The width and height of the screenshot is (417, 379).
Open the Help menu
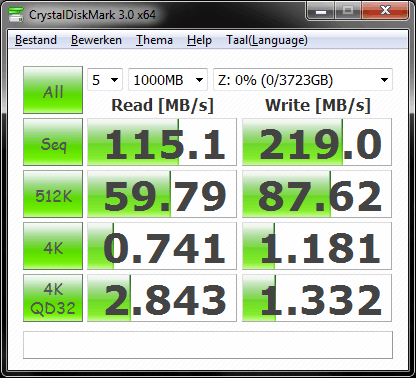coord(199,40)
